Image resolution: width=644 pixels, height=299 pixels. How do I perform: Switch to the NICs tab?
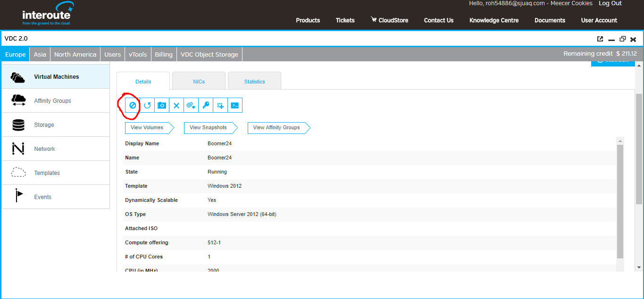tap(199, 81)
